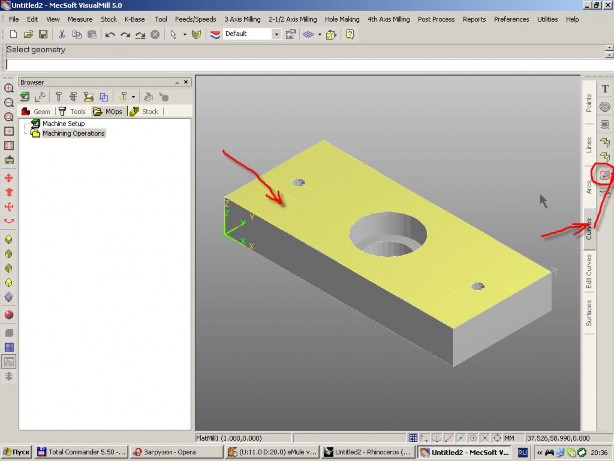Click the RU language indicator
Screen dimensions: 614x461
coord(522,452)
